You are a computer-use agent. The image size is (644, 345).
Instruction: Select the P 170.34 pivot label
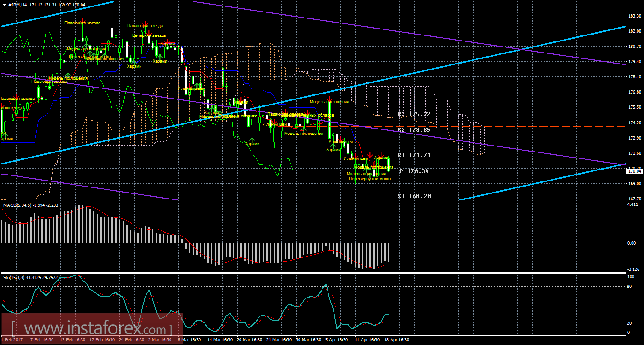[414, 171]
